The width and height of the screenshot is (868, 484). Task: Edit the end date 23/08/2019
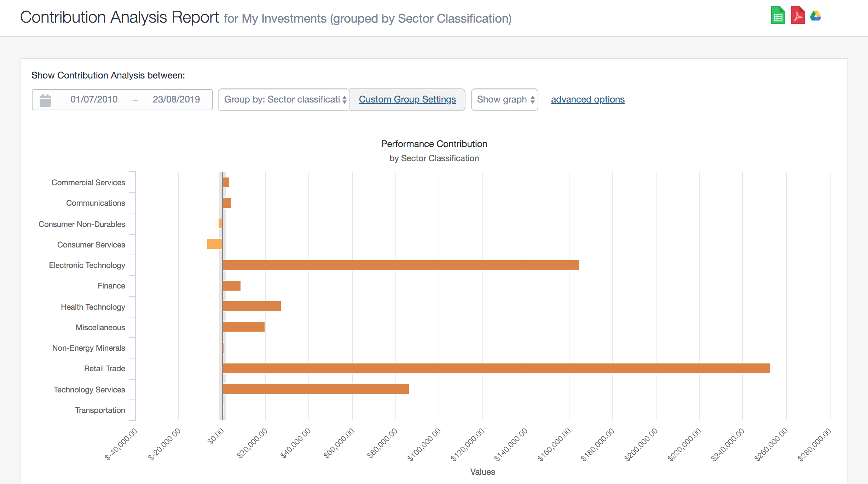(x=176, y=99)
